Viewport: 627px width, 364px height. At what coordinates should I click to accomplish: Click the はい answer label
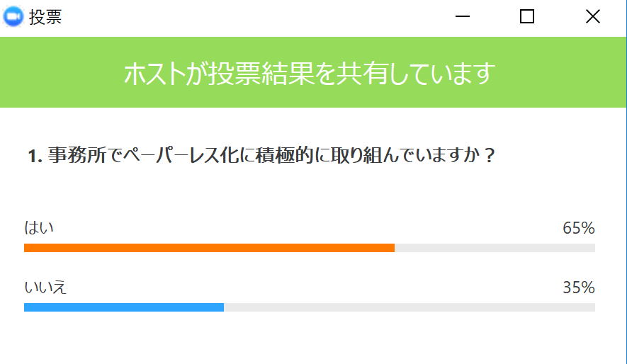point(39,228)
